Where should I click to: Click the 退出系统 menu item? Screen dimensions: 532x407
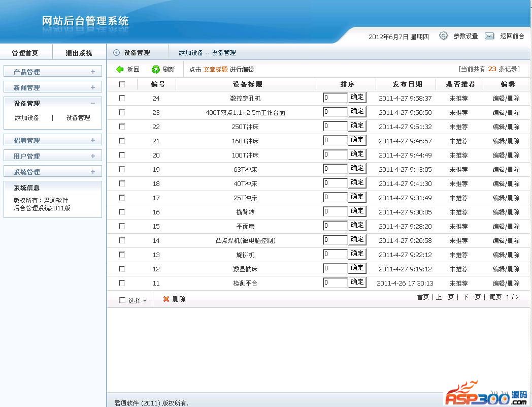point(79,53)
